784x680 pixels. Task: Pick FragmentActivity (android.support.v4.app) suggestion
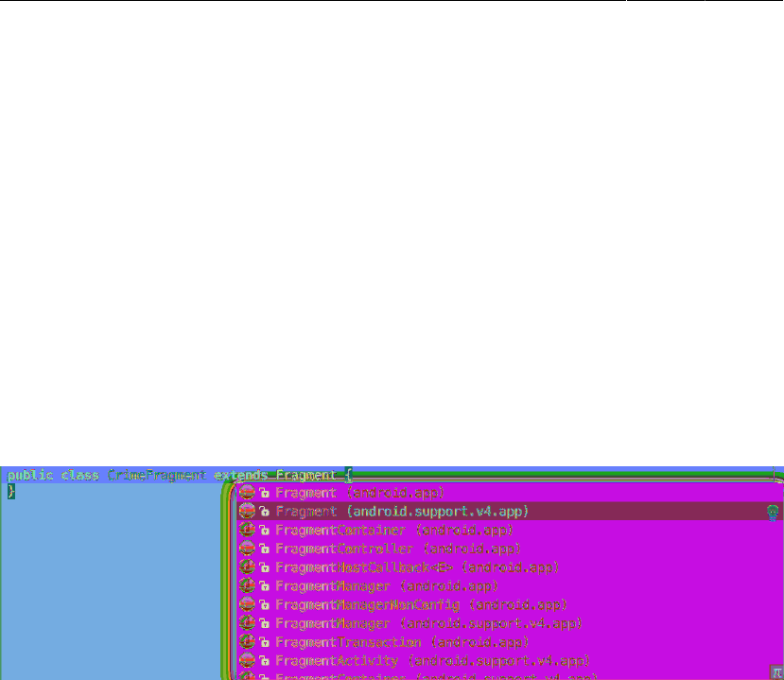pos(510,661)
